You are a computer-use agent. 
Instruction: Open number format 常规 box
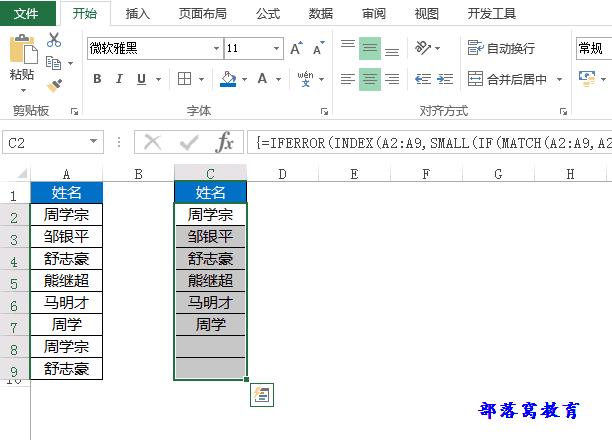(x=594, y=48)
